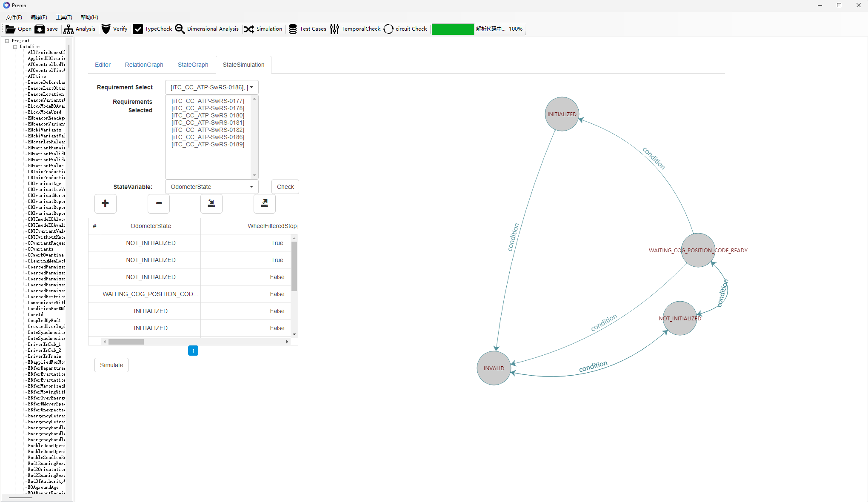Click the save disk icon

point(40,29)
